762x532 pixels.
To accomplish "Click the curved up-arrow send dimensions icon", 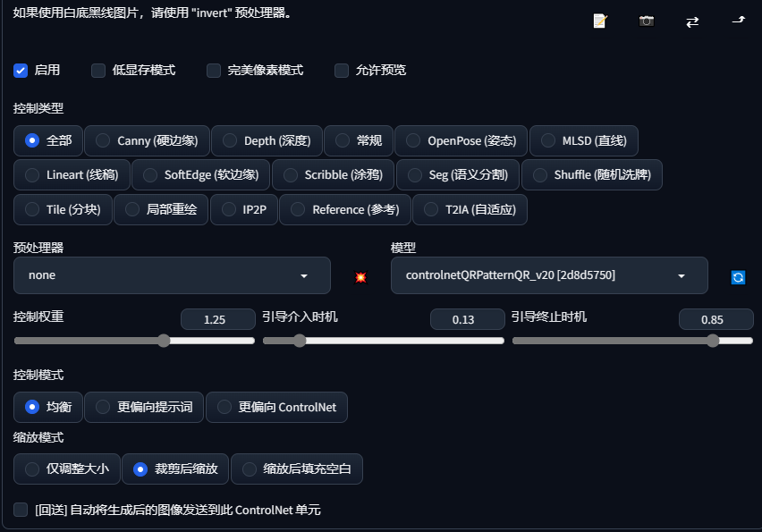I will (739, 20).
